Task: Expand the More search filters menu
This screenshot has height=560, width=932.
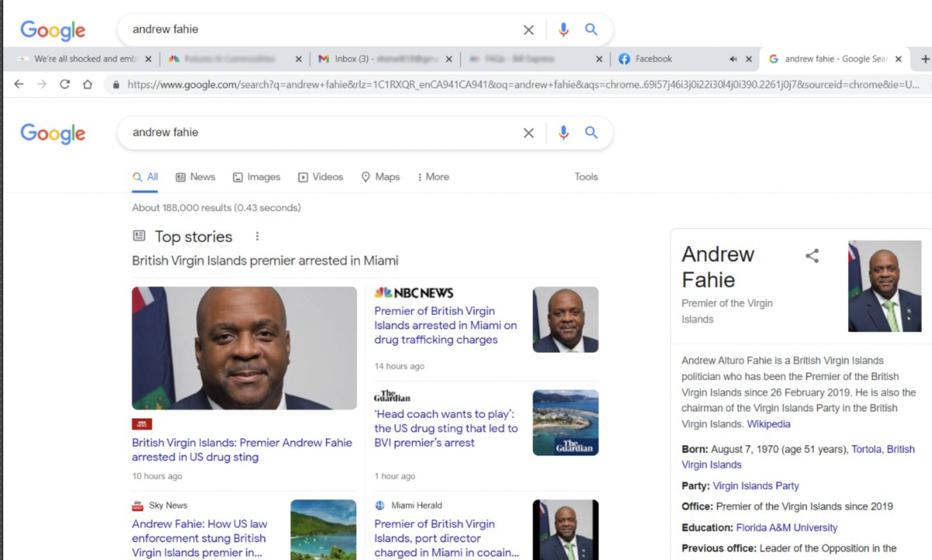Action: 433,177
